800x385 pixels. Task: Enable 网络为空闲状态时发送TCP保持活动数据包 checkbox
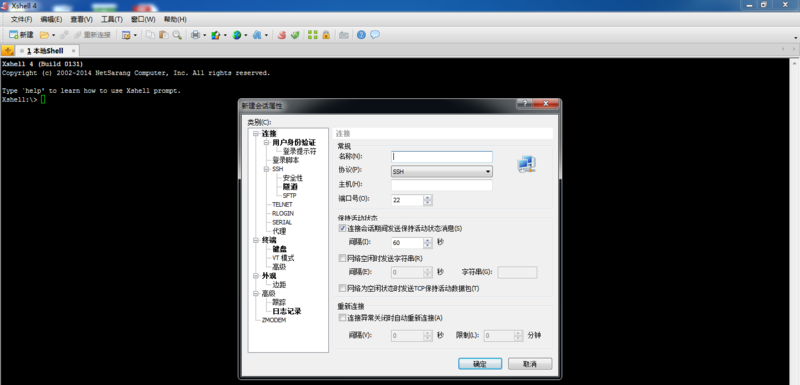(x=342, y=288)
